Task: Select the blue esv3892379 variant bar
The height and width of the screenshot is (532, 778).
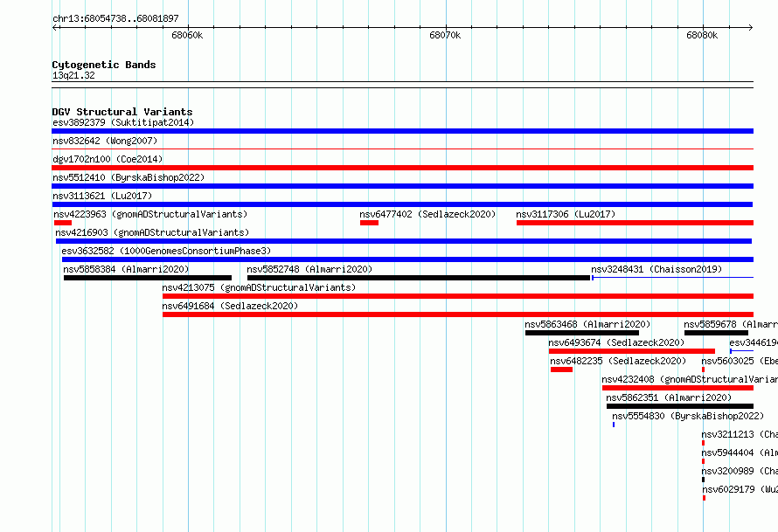Action: (x=402, y=131)
